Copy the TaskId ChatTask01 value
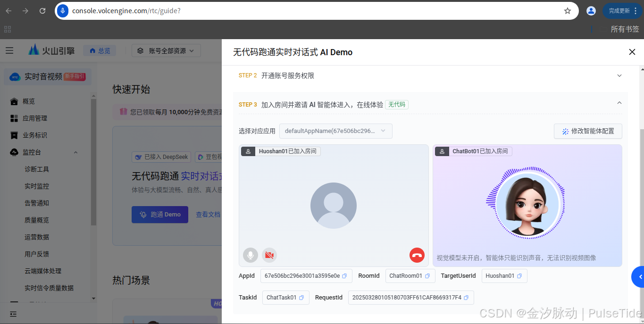The image size is (644, 324). pyautogui.click(x=301, y=298)
